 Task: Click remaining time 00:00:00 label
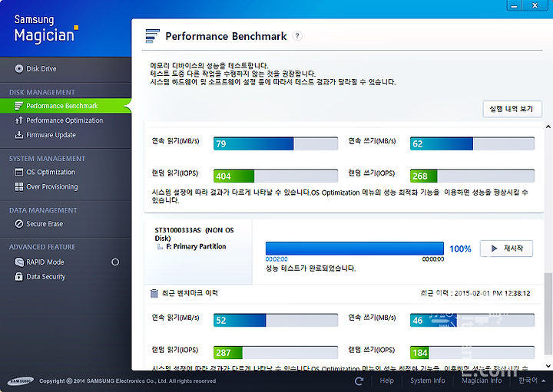tap(433, 259)
